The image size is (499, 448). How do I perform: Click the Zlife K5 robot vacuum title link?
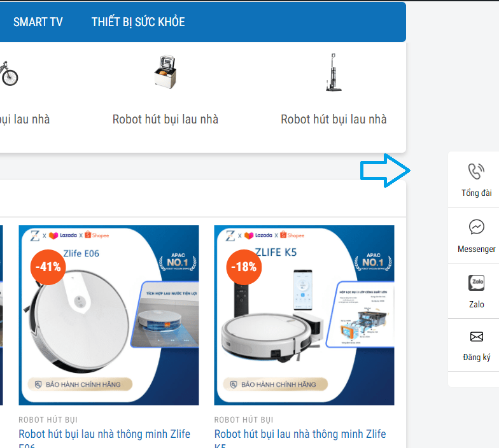(x=300, y=435)
